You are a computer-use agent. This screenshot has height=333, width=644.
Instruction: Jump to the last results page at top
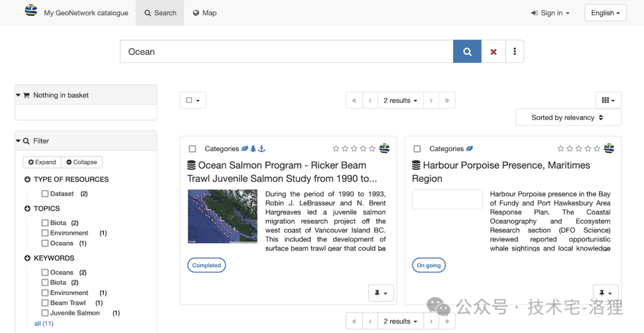click(x=447, y=101)
